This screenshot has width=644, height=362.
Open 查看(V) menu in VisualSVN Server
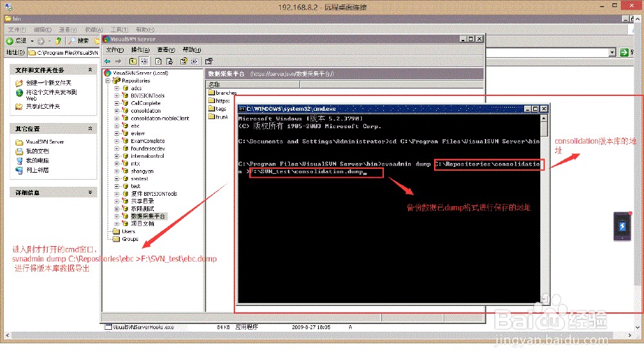[166, 50]
